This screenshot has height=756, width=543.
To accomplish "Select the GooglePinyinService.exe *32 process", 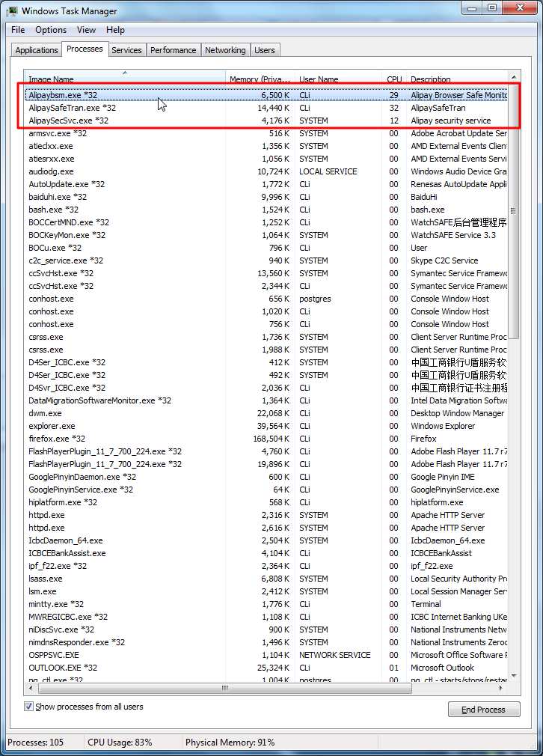I will (x=266, y=490).
